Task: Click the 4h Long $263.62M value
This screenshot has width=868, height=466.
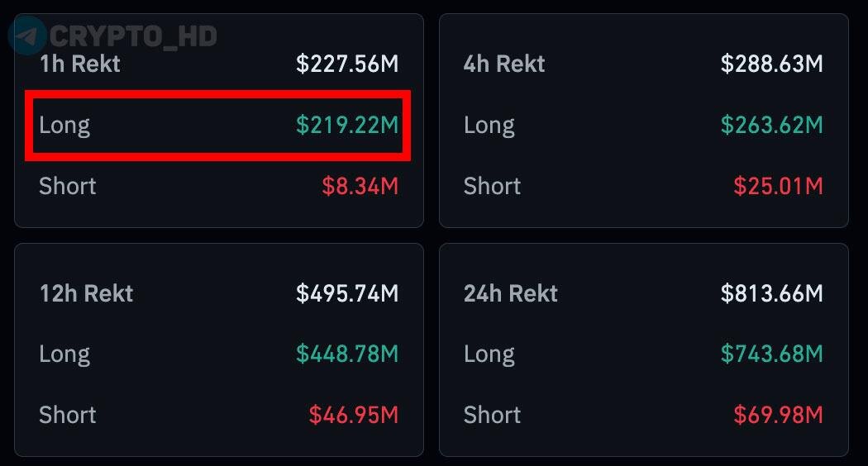Action: [771, 125]
